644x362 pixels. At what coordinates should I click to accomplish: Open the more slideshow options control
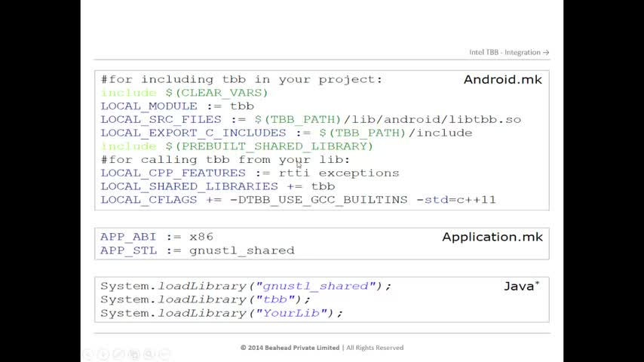pyautogui.click(x=164, y=354)
